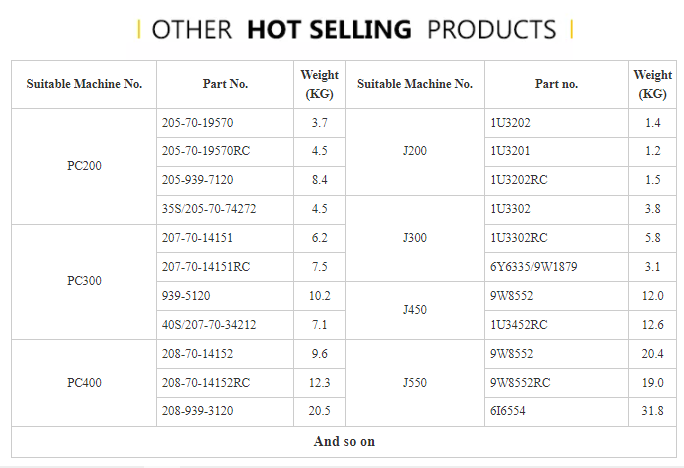This screenshot has width=684, height=468.
Task: Click part number 208-939-3120
Action: tap(198, 411)
